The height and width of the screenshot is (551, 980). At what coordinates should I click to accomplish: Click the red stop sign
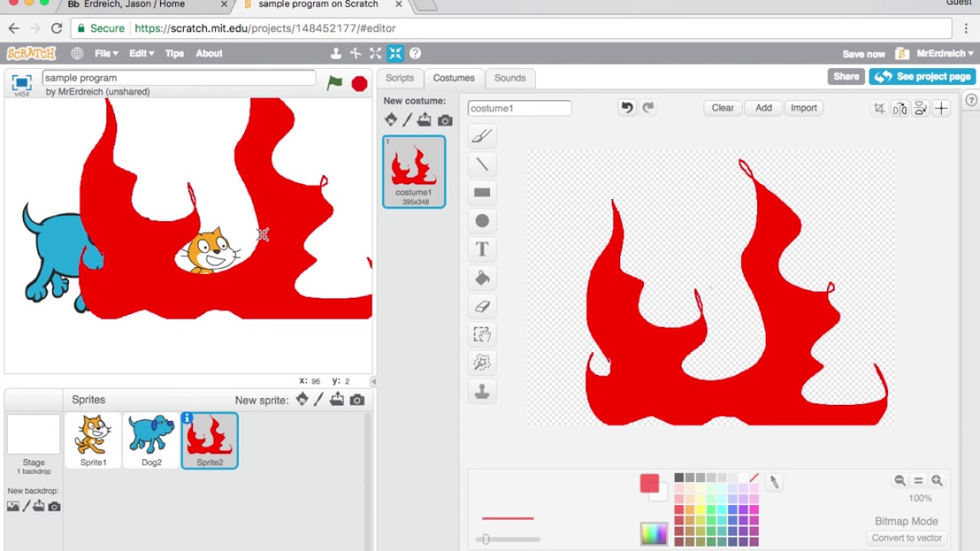[x=359, y=83]
